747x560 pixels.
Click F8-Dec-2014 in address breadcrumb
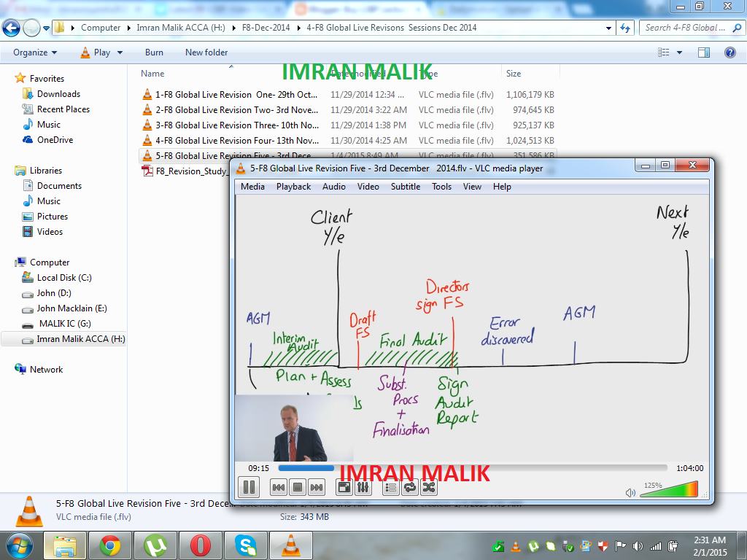pyautogui.click(x=266, y=28)
